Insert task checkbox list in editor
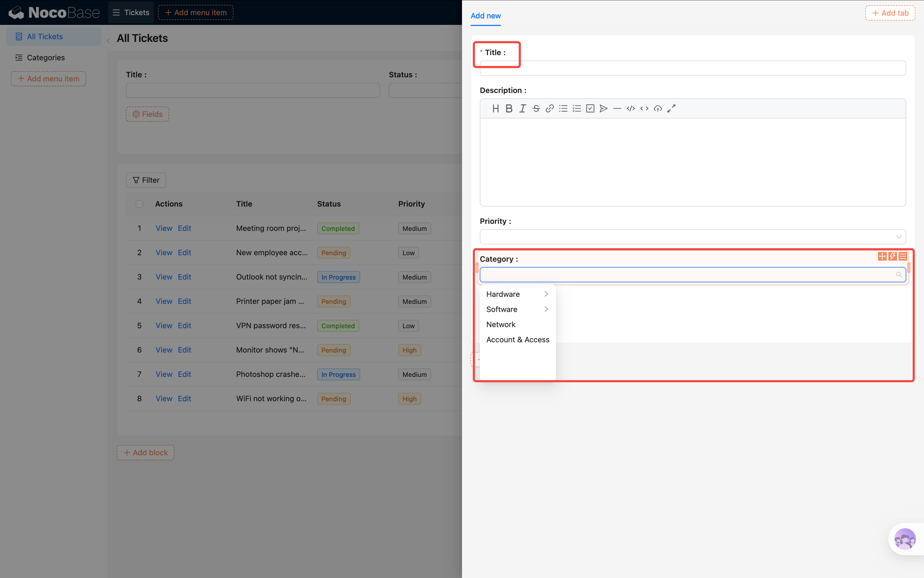The height and width of the screenshot is (578, 924). pyautogui.click(x=590, y=109)
